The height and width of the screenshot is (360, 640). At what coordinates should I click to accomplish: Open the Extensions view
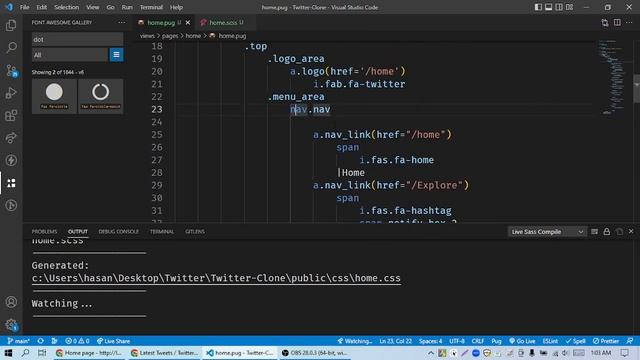tap(11, 116)
